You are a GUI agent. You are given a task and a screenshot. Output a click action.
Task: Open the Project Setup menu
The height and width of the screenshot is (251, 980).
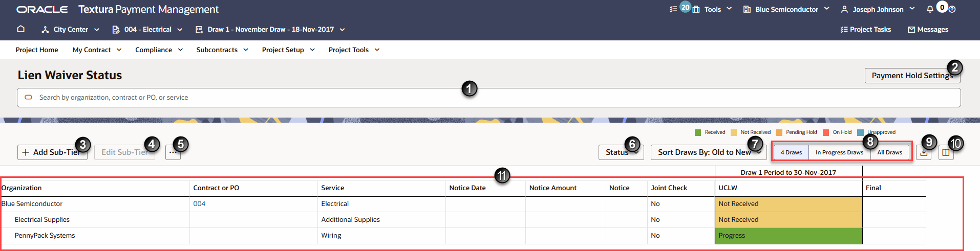[288, 50]
